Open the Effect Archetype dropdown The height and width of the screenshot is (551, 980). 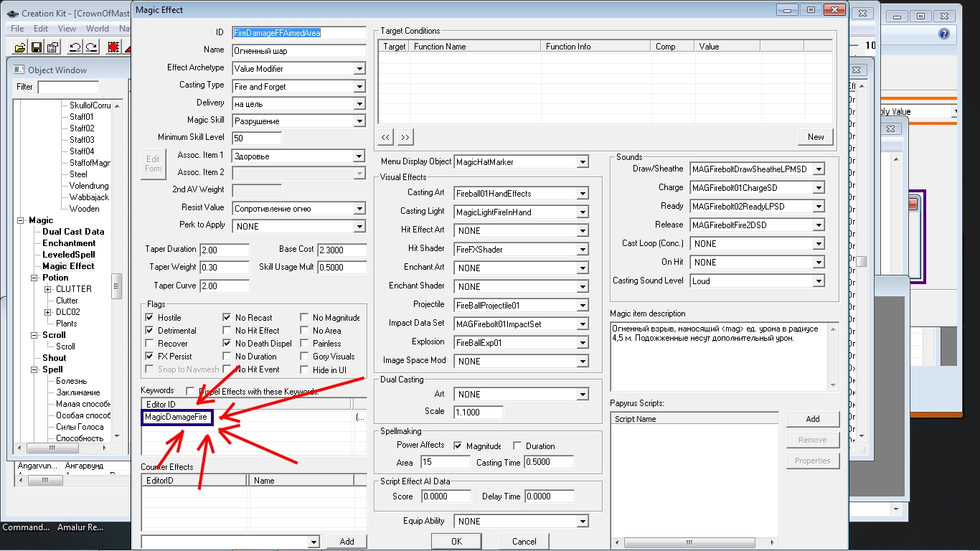[x=359, y=69]
